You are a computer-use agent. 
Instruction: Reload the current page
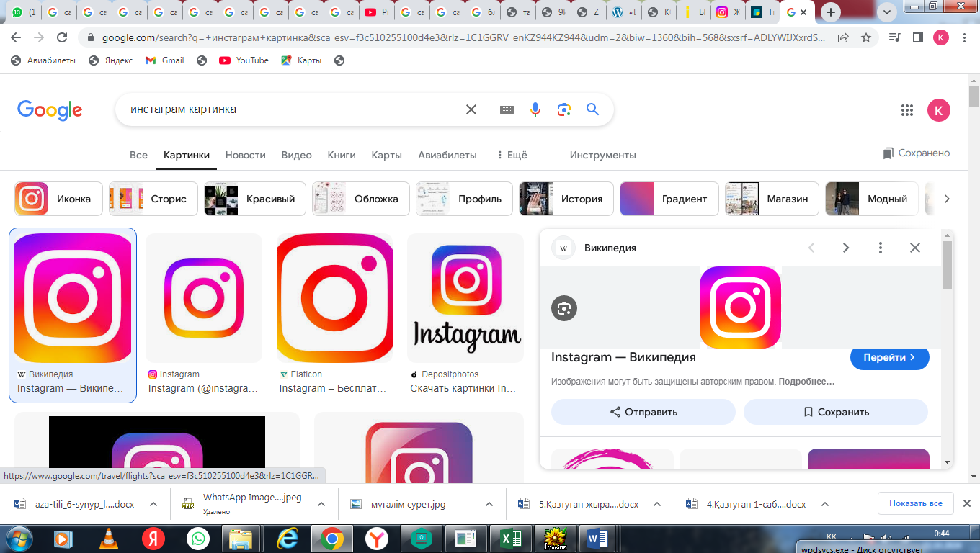click(x=62, y=37)
